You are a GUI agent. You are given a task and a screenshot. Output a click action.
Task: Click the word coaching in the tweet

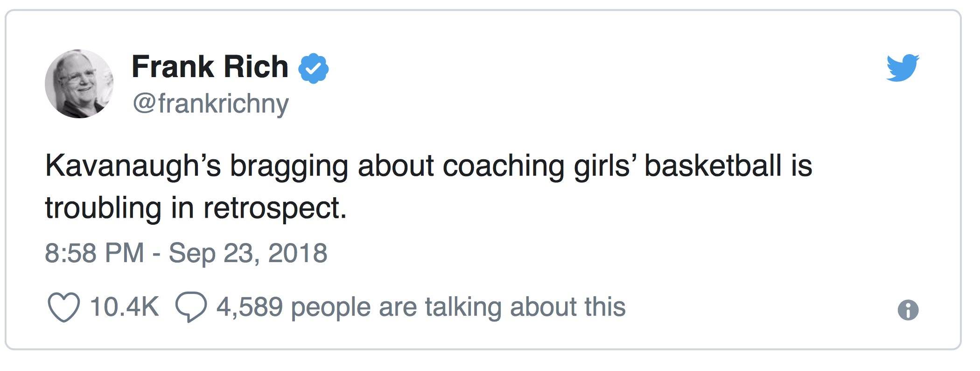(x=504, y=166)
